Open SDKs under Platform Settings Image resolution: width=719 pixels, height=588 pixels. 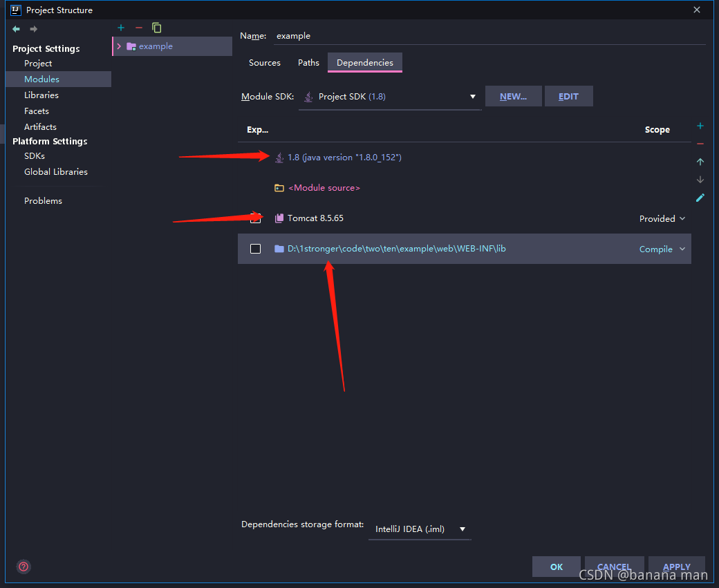click(x=35, y=156)
